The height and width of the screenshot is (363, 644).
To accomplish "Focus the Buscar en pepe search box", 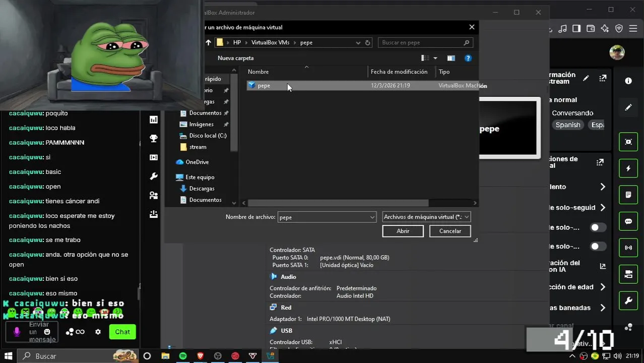I will click(x=426, y=42).
